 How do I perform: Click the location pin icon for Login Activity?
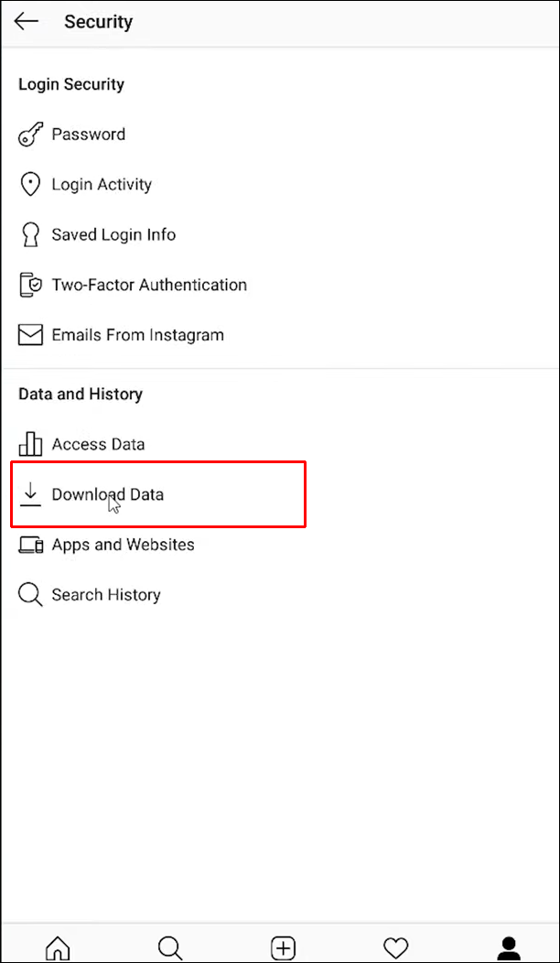(x=31, y=185)
